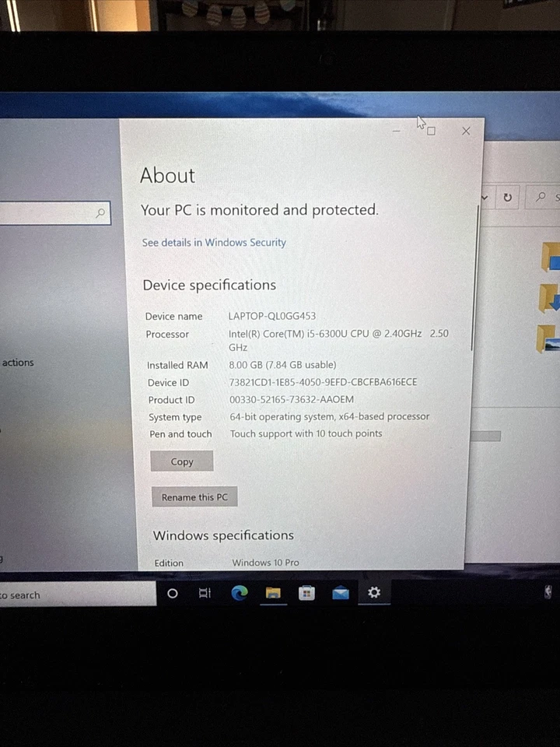The width and height of the screenshot is (560, 747).
Task: Click the Device specifications heading
Action: click(x=209, y=285)
